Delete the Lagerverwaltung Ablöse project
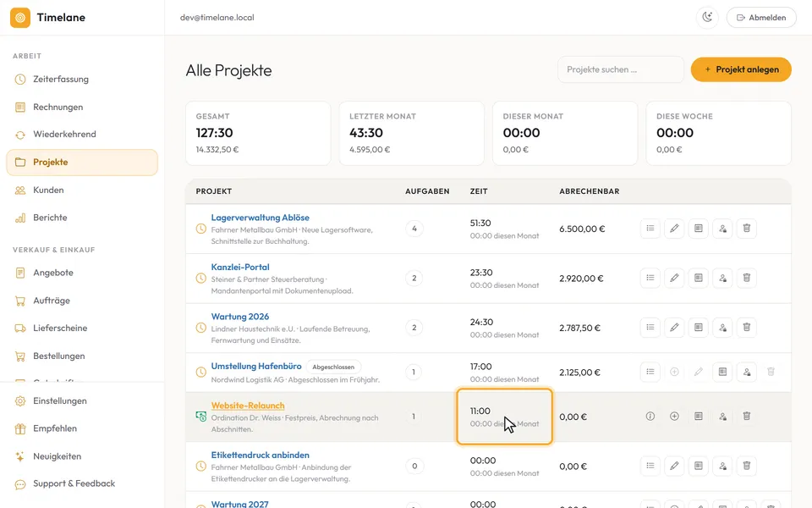The width and height of the screenshot is (812, 508). tap(747, 229)
